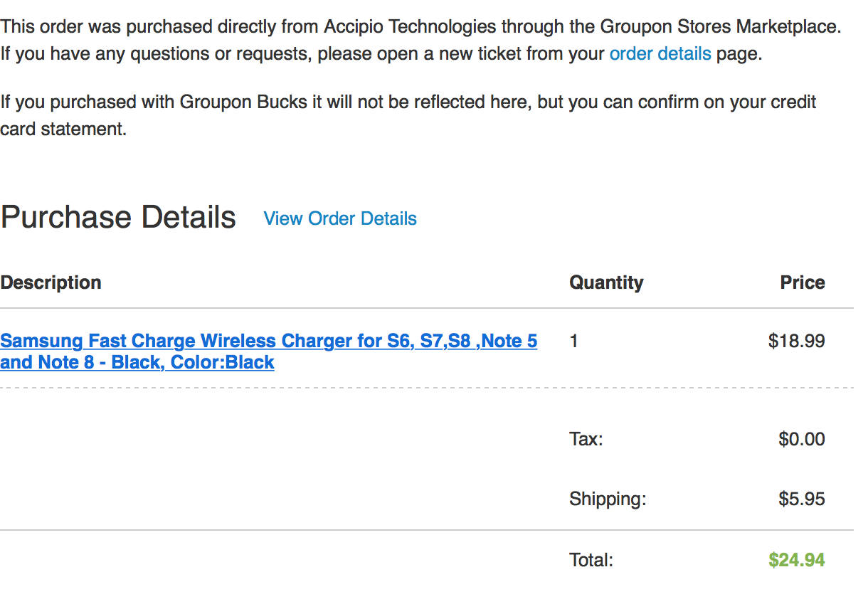Click the inline "order details" link
The width and height of the screenshot is (868, 609).
[660, 53]
